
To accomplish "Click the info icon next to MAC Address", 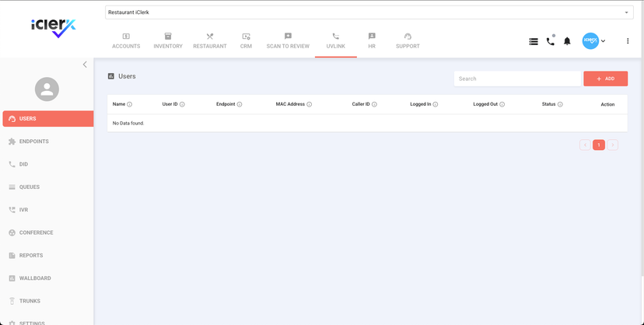I will point(310,104).
